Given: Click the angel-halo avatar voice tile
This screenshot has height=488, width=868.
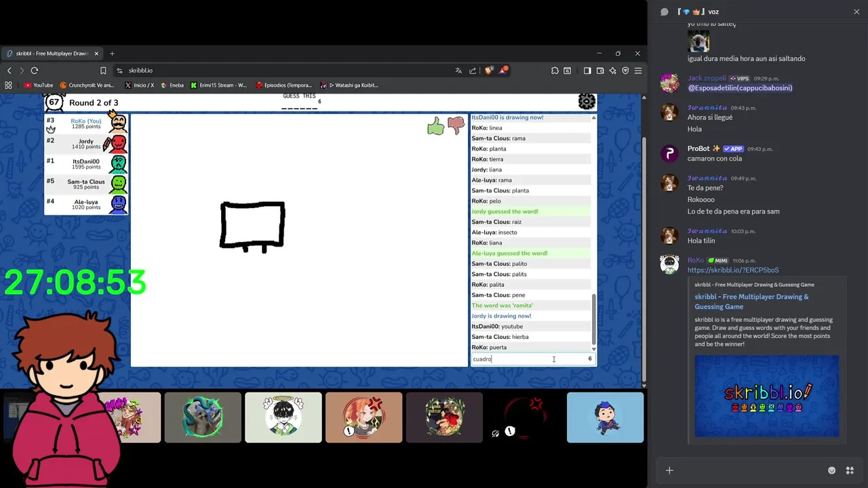Looking at the screenshot, I should [x=283, y=418].
